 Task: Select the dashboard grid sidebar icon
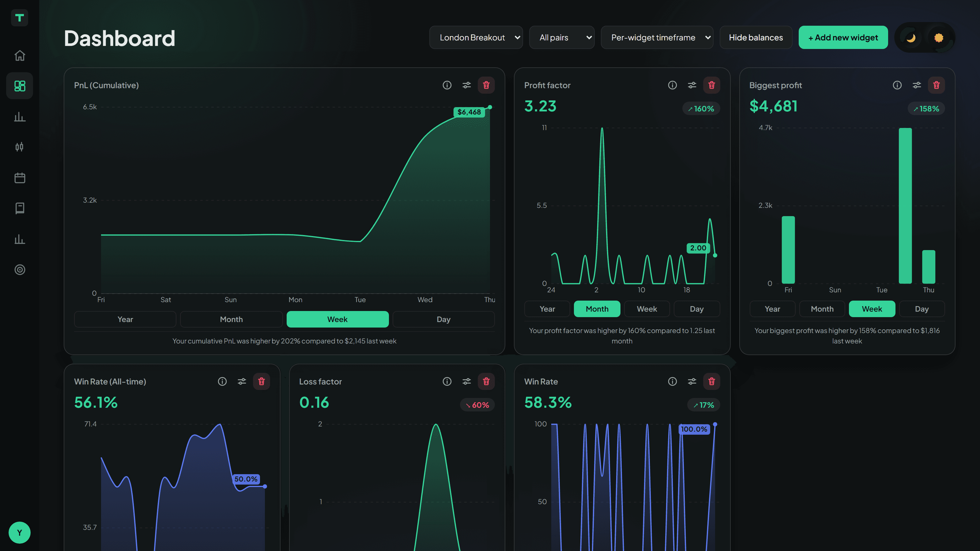(20, 86)
